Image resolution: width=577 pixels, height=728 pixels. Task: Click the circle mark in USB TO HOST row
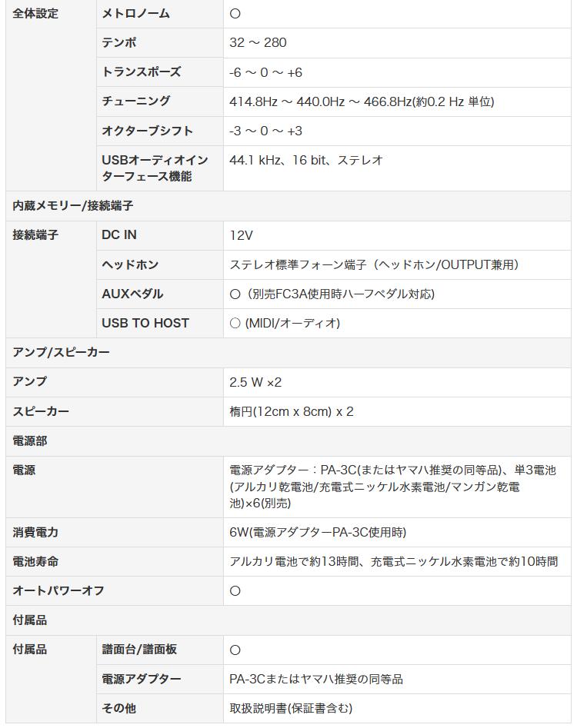[x=235, y=323]
